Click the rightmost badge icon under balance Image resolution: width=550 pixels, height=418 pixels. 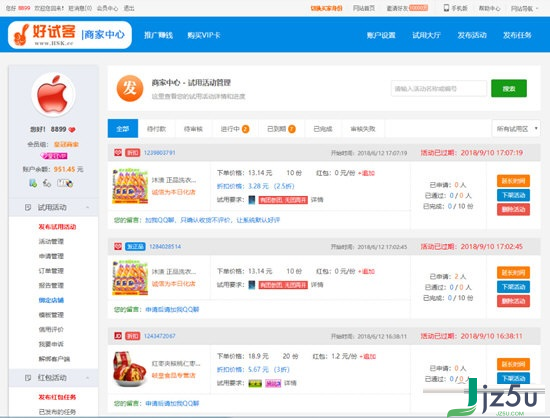(x=65, y=183)
